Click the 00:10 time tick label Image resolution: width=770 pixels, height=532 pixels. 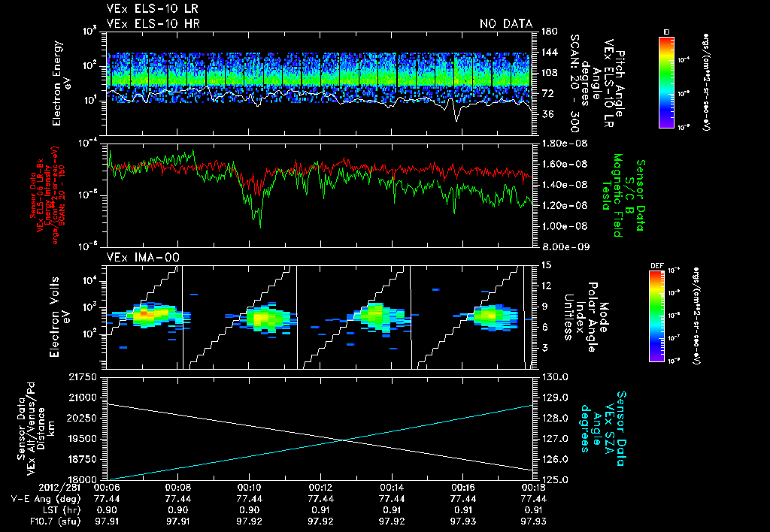(250, 488)
